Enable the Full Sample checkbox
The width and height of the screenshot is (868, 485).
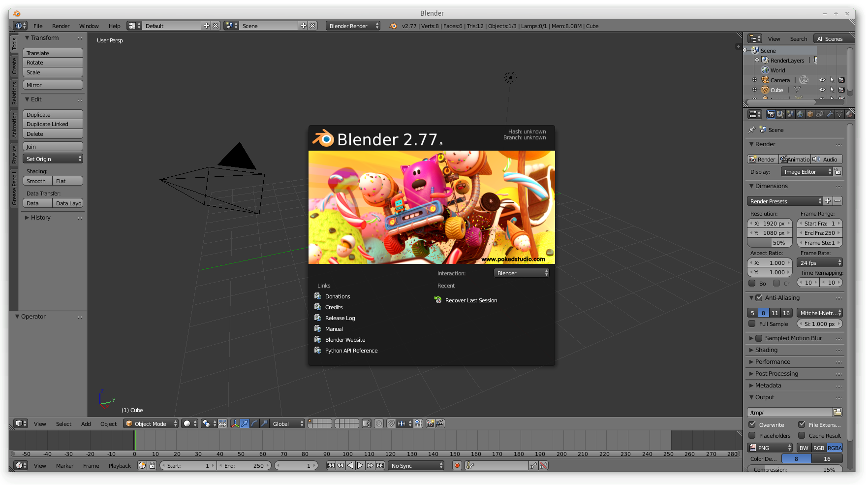(752, 323)
